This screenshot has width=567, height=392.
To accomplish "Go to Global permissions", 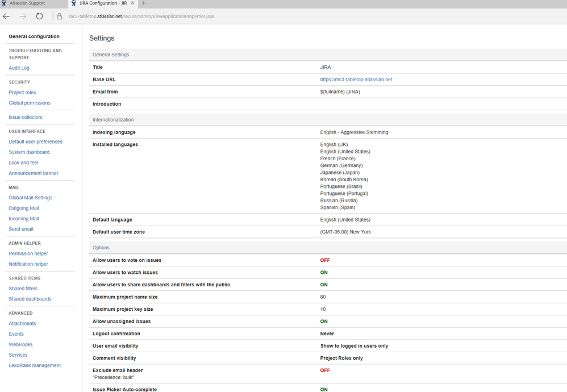I will click(30, 103).
